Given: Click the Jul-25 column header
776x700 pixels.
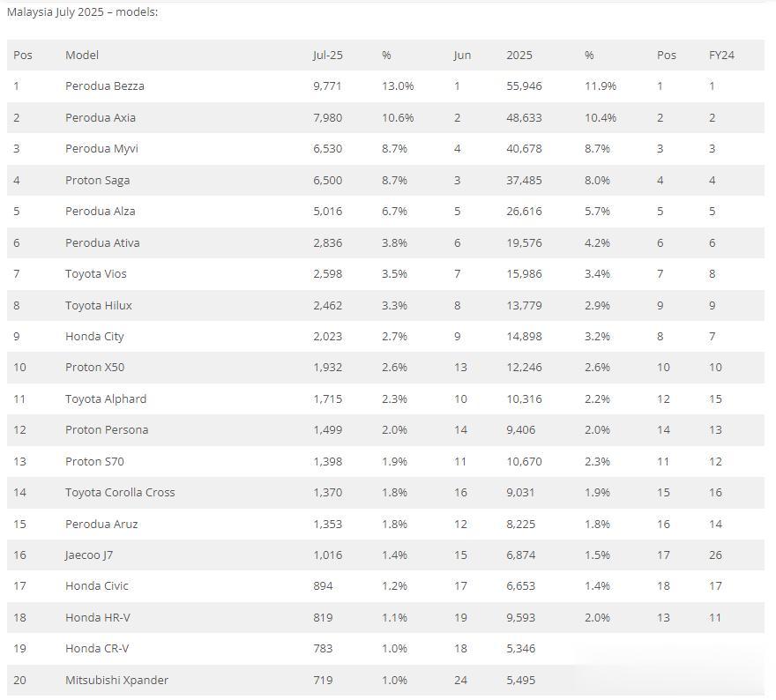Looking at the screenshot, I should 327,55.
